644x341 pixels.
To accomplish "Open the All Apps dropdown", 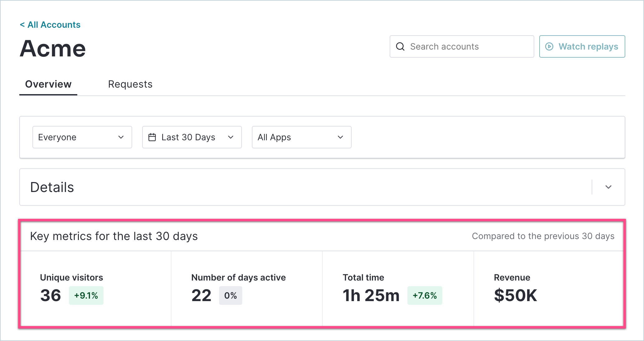I will pos(302,137).
